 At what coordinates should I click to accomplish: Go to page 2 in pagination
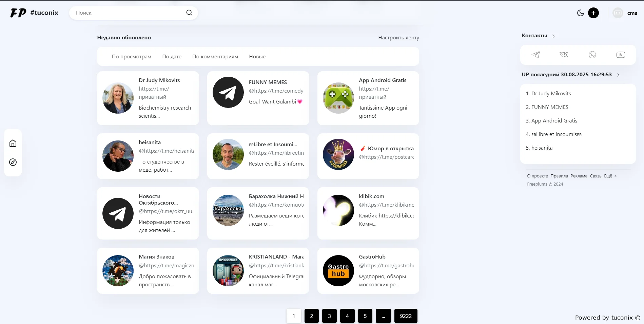coord(311,316)
